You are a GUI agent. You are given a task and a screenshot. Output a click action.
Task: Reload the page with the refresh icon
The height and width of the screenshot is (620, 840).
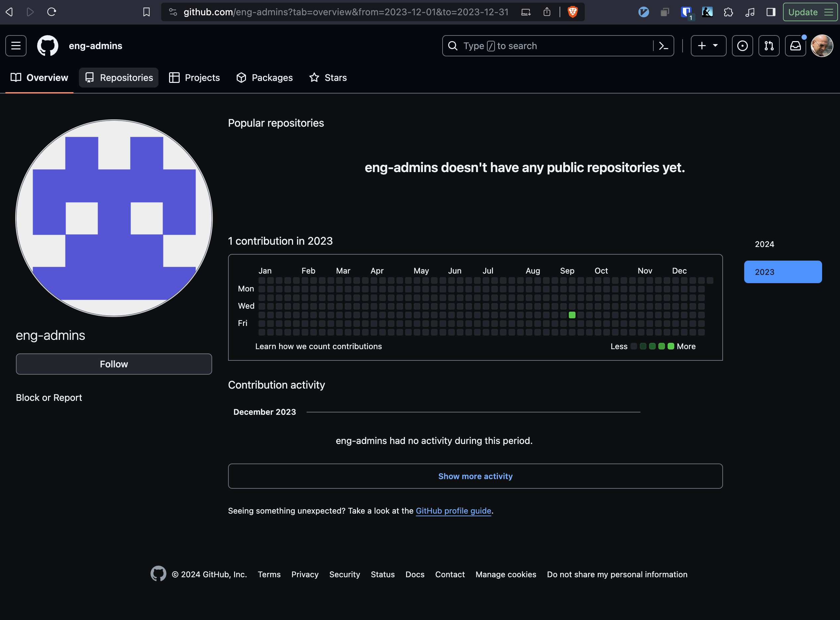point(51,12)
